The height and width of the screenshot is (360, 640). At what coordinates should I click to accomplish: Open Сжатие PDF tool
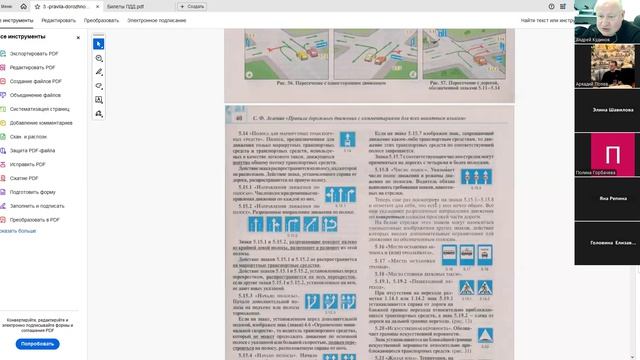(x=24, y=178)
